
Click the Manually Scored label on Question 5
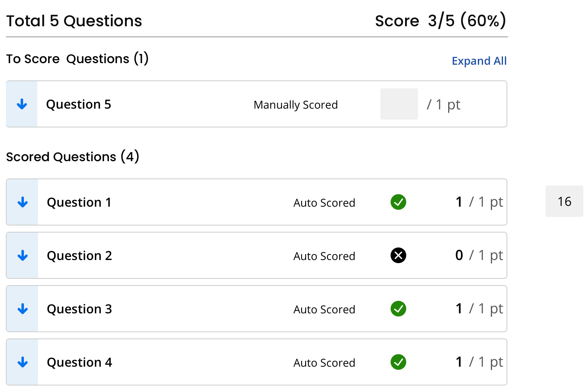(296, 104)
